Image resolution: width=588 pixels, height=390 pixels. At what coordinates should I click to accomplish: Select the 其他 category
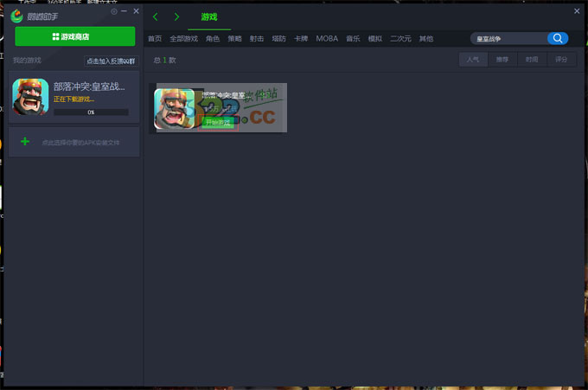coord(426,39)
